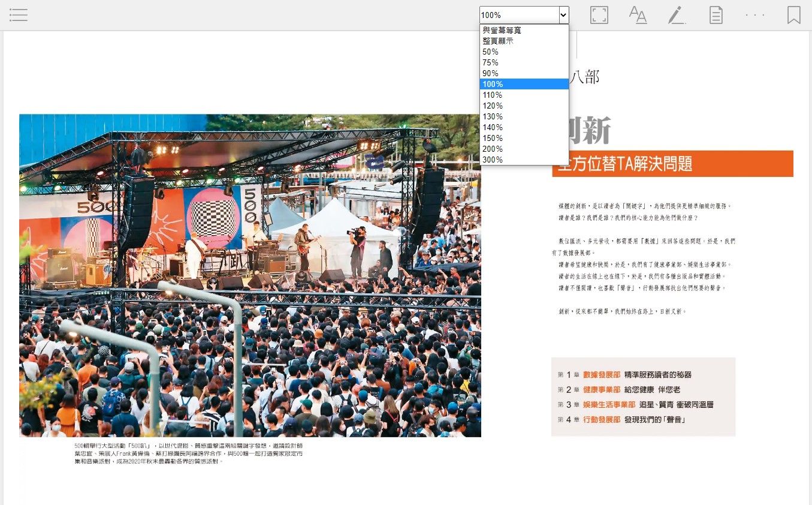Select the pen annotation tool
Viewport: 812px width, 505px height.
coord(677,15)
